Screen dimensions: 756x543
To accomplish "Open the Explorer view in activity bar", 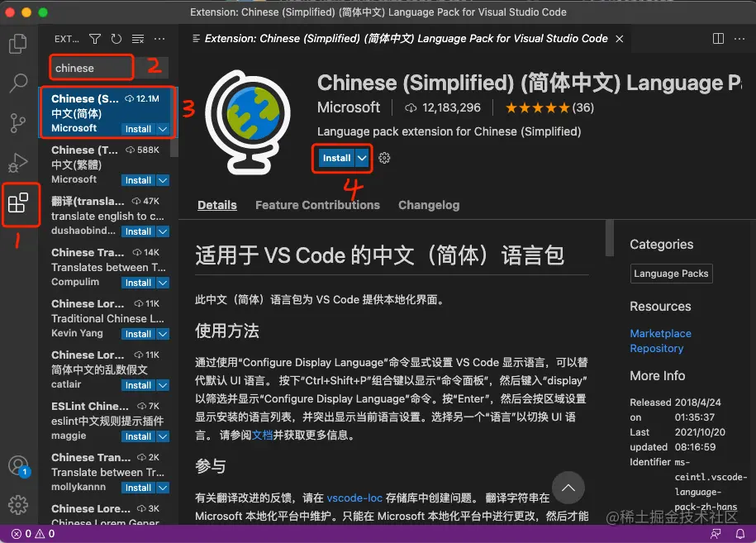I will coord(18,44).
